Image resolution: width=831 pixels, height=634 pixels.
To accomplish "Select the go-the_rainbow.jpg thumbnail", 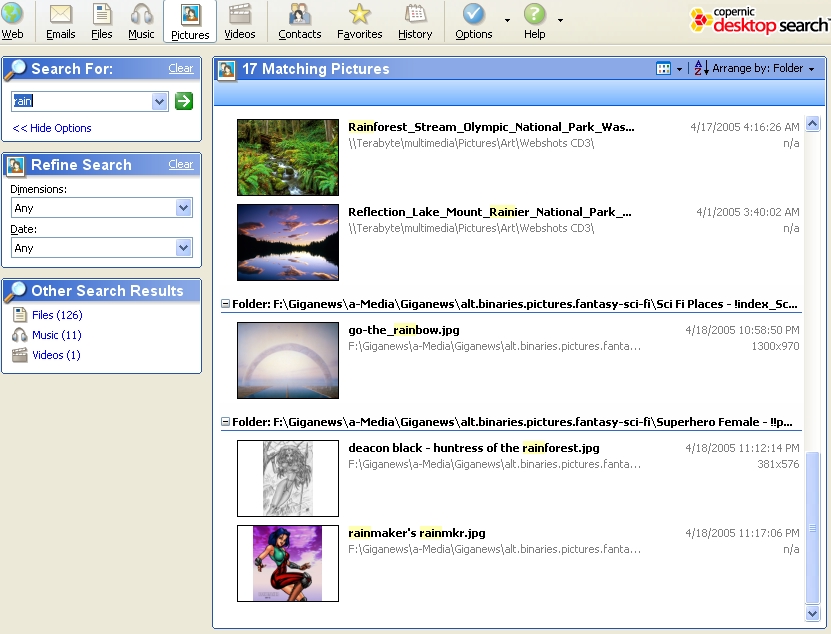I will 288,360.
